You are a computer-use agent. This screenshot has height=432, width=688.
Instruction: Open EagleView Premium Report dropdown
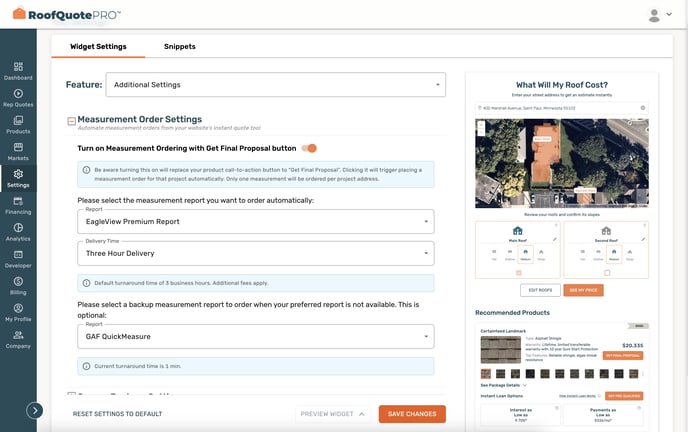pos(256,221)
